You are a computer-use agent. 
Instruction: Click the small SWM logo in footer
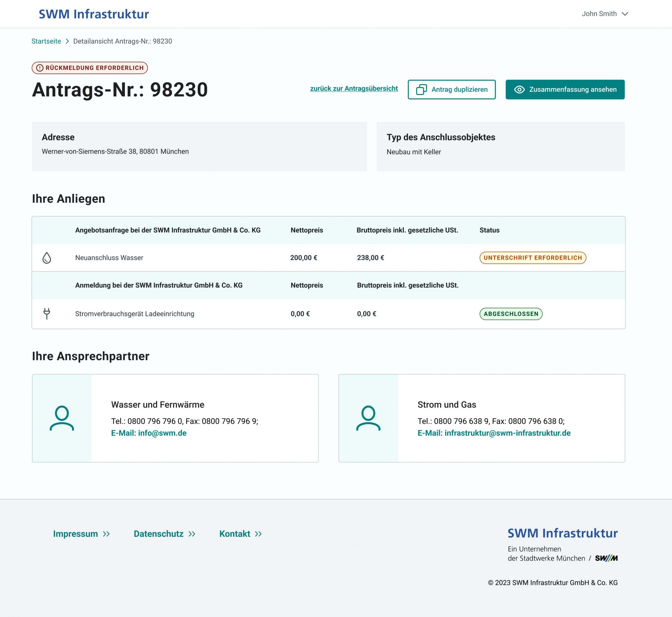[x=606, y=558]
